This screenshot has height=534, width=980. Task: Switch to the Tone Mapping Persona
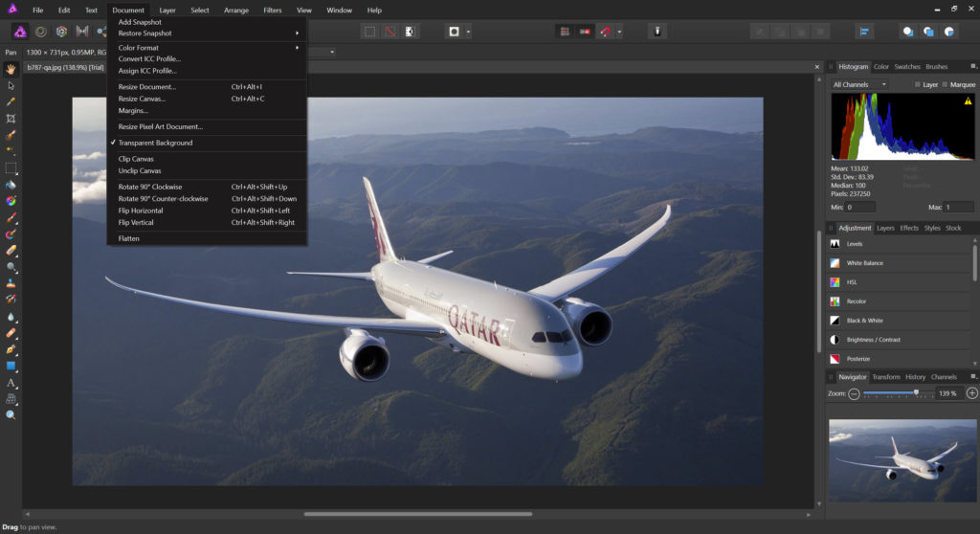(82, 32)
